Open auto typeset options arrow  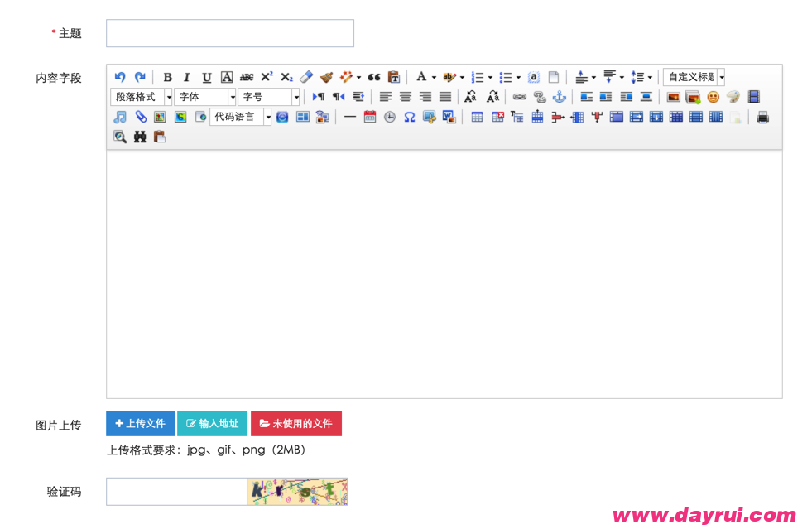(x=358, y=77)
